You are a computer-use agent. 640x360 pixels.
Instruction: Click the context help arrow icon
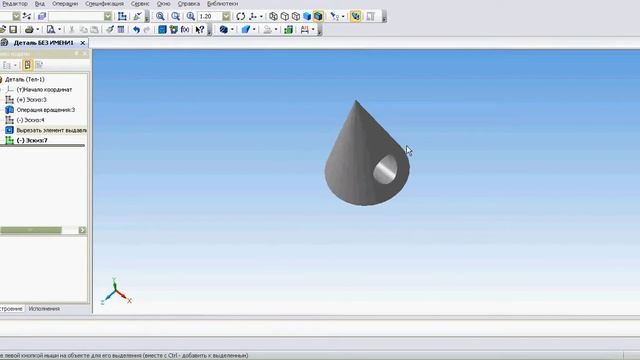(200, 29)
